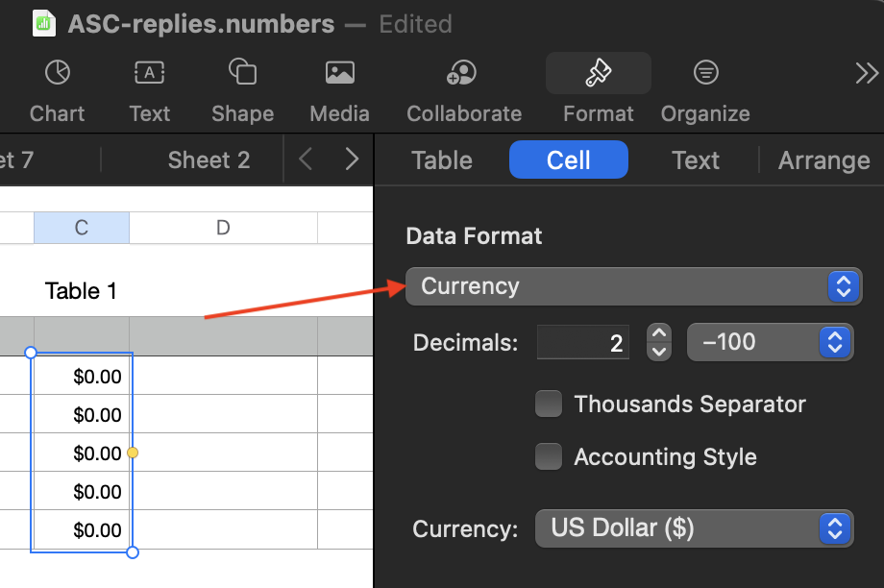Image resolution: width=884 pixels, height=588 pixels.
Task: Open the Shape picker icon
Action: [242, 73]
